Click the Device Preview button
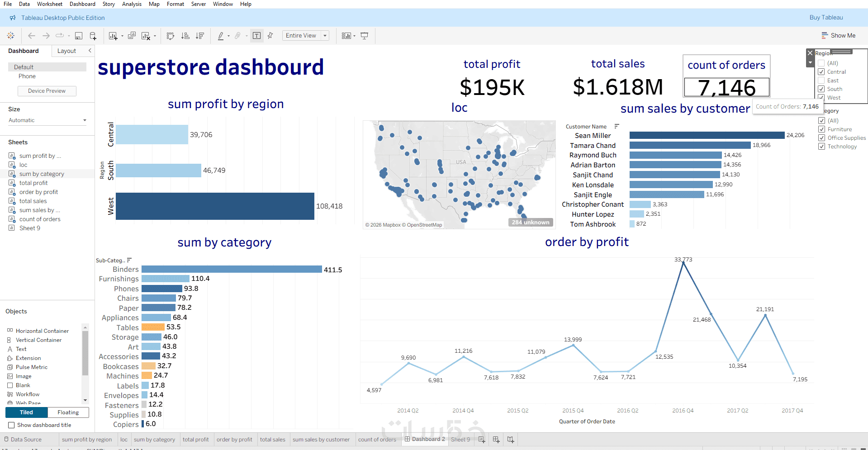Screen dimensions: 868x450 [x=47, y=91]
